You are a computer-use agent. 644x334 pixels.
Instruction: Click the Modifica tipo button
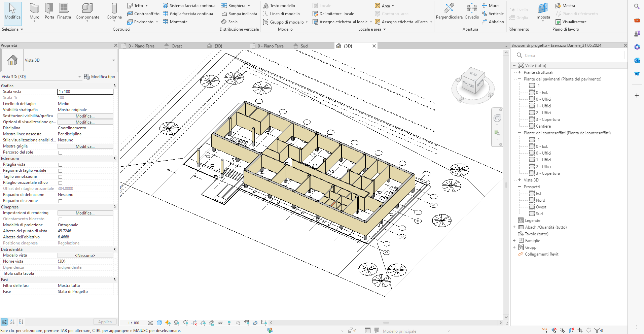100,77
